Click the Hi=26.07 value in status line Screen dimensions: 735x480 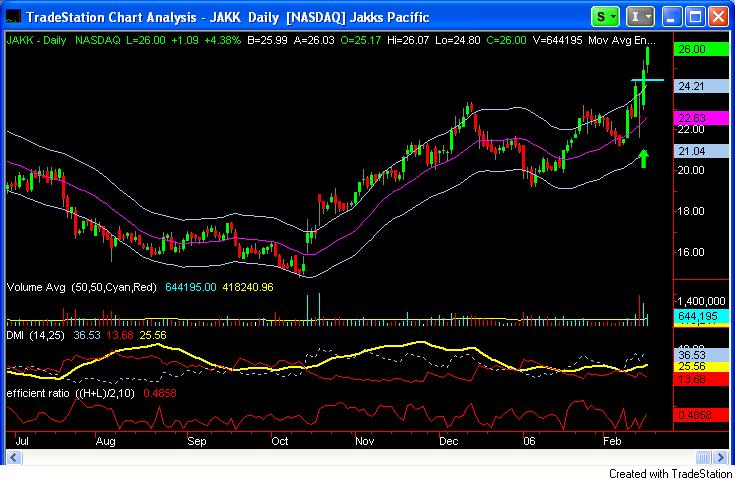(x=408, y=40)
